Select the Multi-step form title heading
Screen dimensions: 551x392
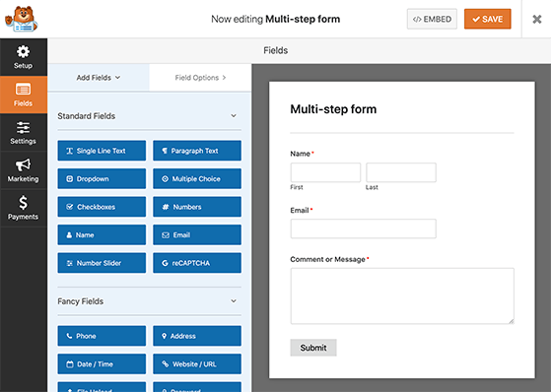pyautogui.click(x=333, y=109)
